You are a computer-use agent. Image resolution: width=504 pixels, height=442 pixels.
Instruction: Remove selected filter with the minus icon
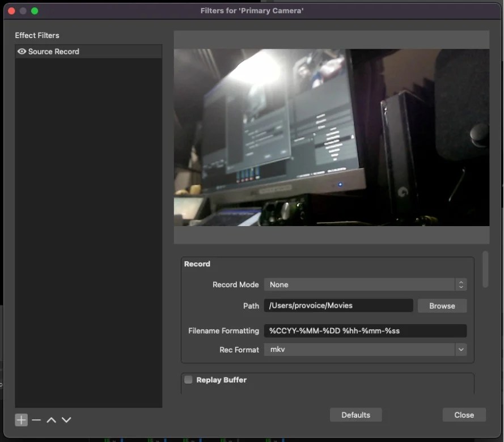(36, 420)
